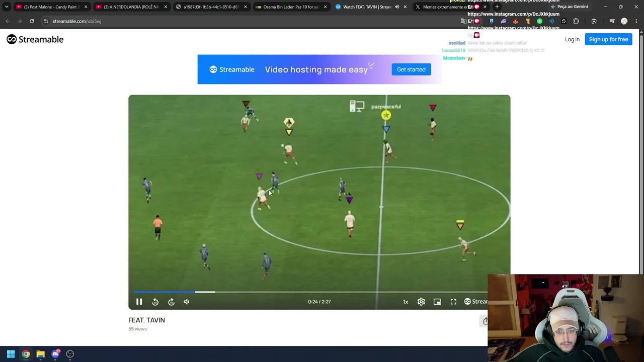Switch to the a1987d3f tab
The height and width of the screenshot is (362, 644).
[211, 7]
